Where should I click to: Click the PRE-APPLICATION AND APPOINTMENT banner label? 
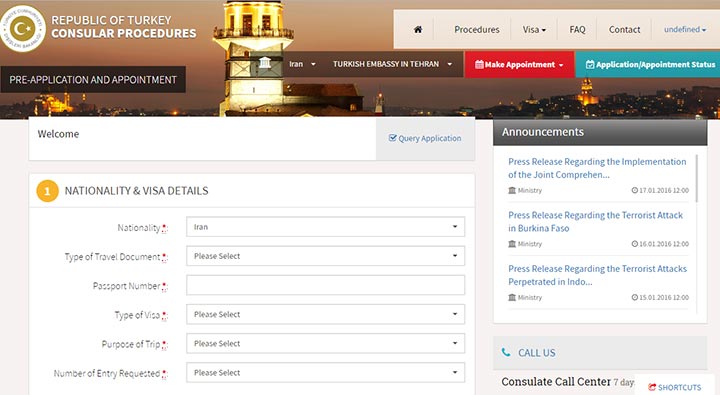93,79
